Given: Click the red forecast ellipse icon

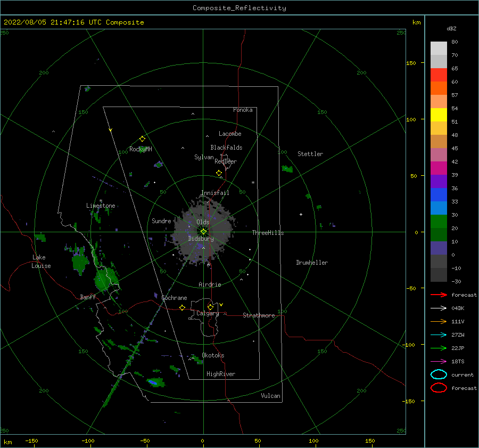Looking at the screenshot, I should coord(439,388).
